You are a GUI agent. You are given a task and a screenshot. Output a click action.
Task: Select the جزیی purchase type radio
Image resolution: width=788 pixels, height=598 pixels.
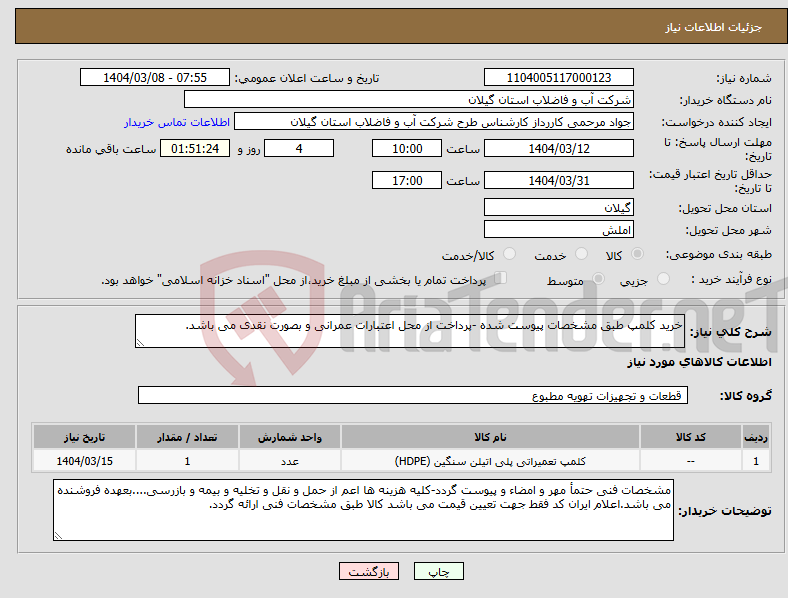[663, 278]
